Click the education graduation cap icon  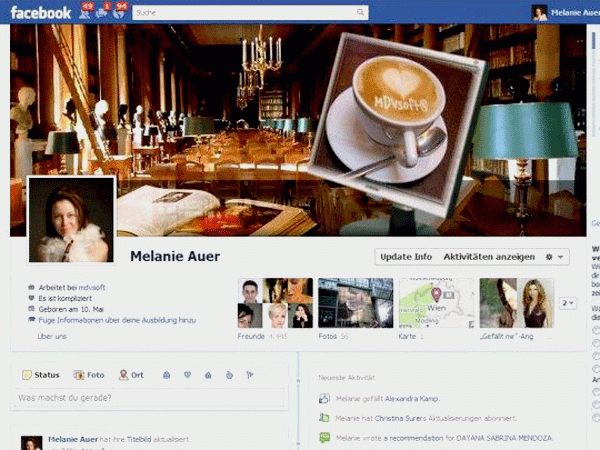tap(31, 320)
